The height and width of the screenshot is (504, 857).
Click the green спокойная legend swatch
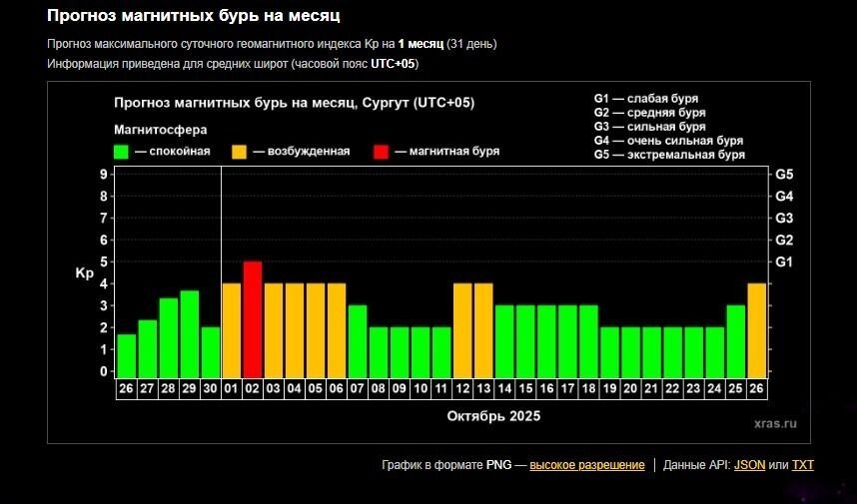[x=122, y=152]
